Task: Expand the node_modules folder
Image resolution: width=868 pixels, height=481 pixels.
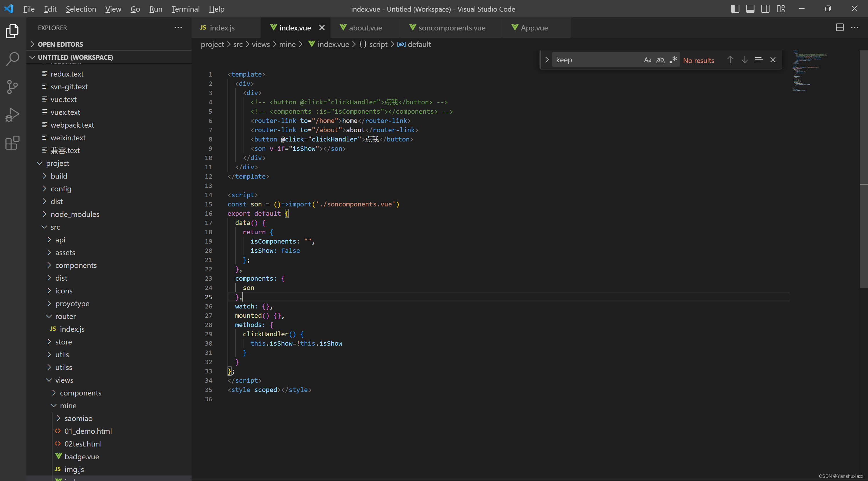Action: tap(75, 214)
